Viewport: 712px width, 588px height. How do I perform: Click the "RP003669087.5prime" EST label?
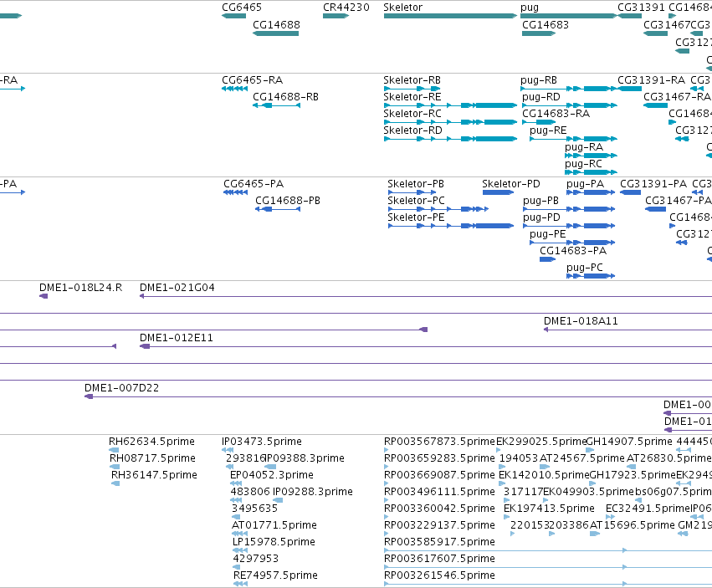(x=439, y=475)
